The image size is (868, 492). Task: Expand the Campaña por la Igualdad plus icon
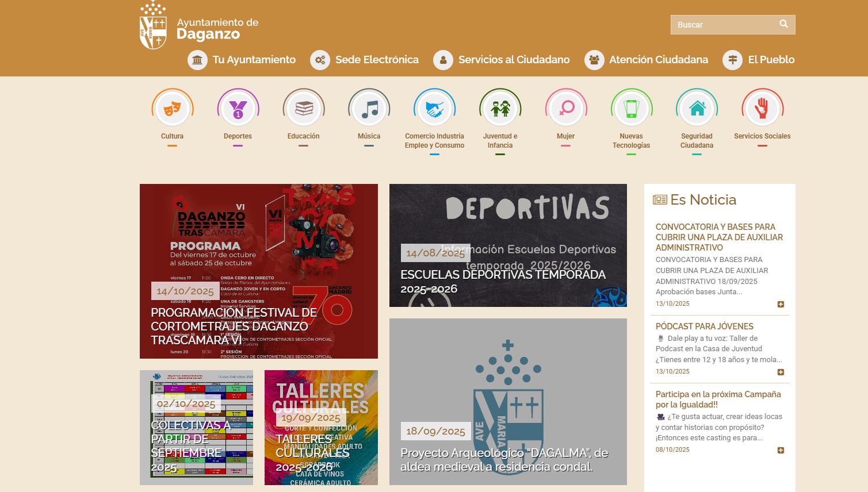(781, 451)
